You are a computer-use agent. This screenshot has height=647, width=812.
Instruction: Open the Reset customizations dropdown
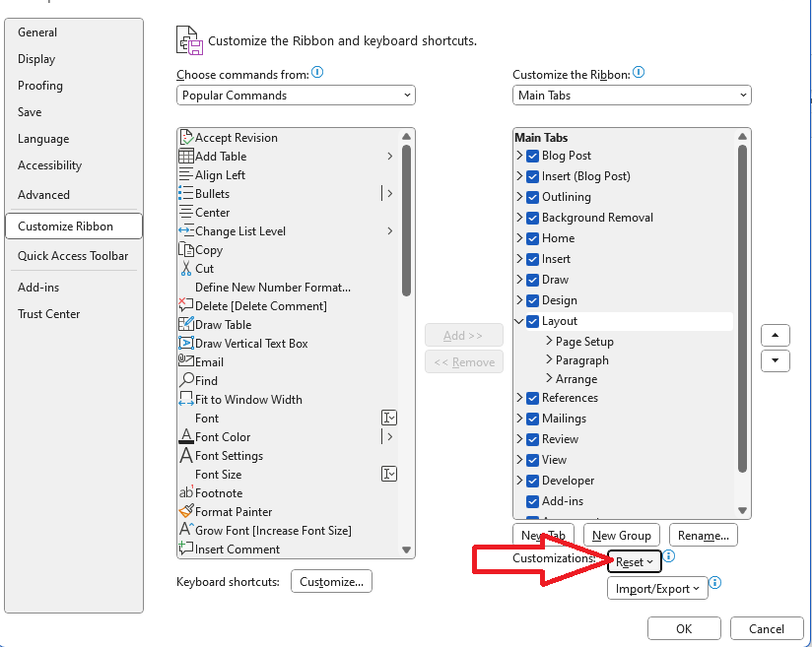(634, 561)
